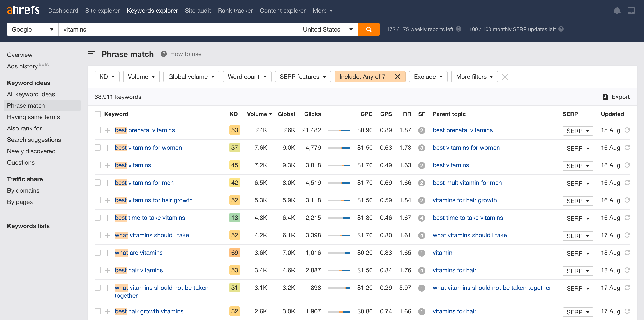Go to Site explorer in top navigation

pyautogui.click(x=102, y=11)
